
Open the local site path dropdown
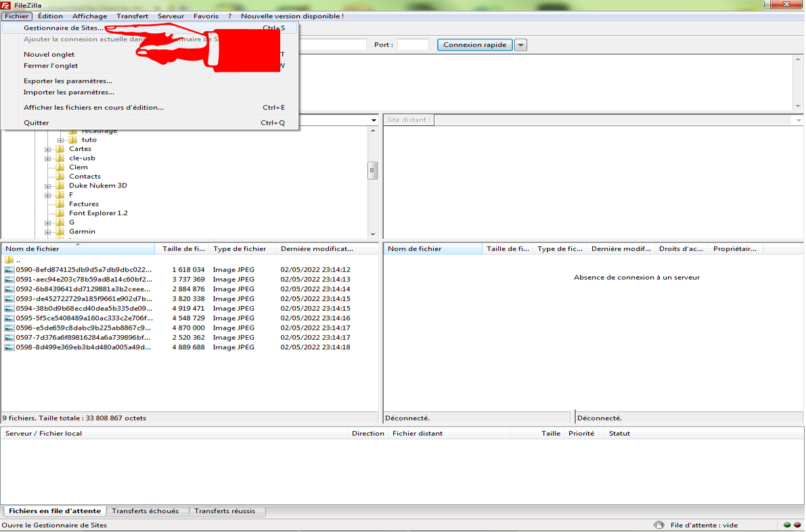374,120
